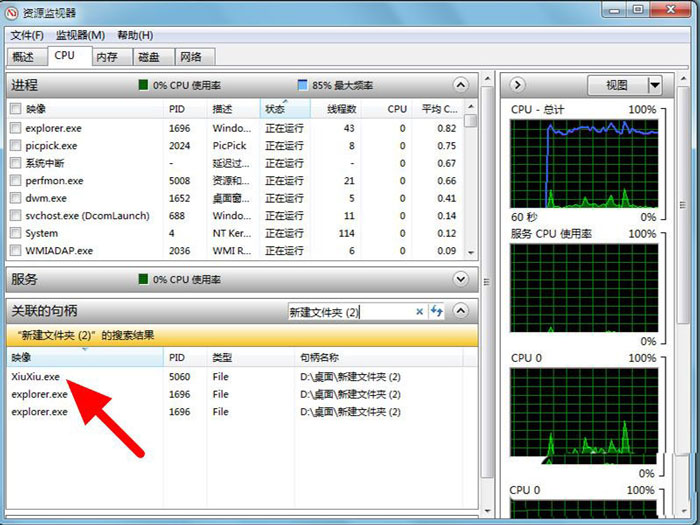Screen dimensions: 700x525
Task: Tick the picpick.exe process checkbox
Action: click(x=15, y=146)
